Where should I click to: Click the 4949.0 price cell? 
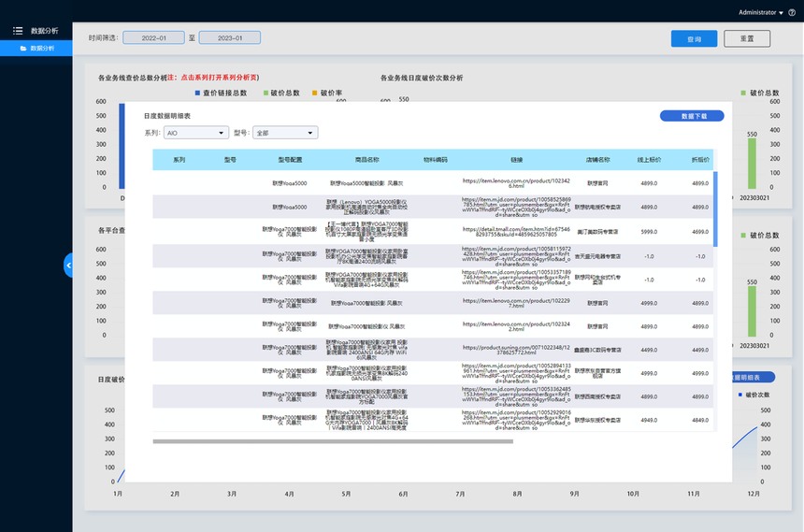tap(649, 420)
